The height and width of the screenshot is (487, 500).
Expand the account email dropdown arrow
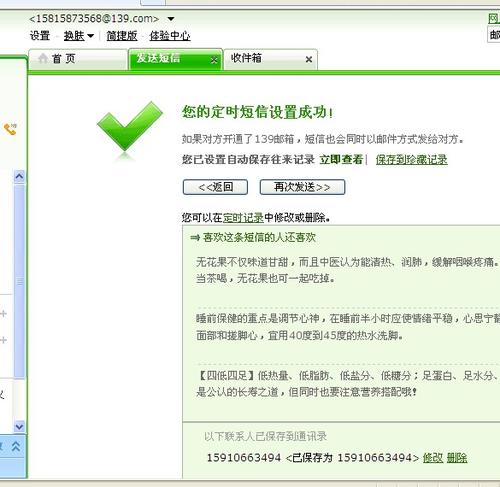(x=171, y=19)
